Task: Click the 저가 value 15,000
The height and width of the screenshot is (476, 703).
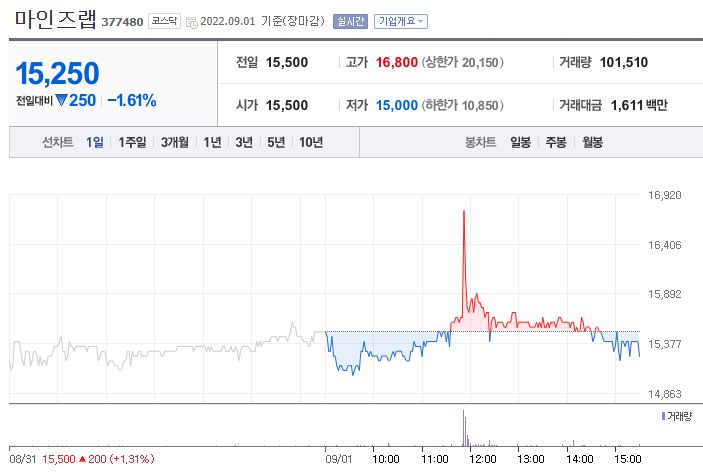Action: click(397, 105)
